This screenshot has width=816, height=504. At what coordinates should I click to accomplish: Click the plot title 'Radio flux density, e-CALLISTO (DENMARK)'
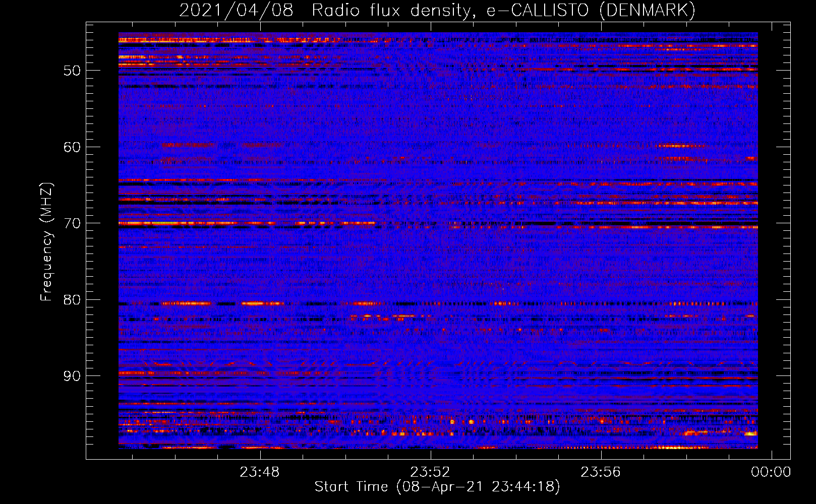click(x=504, y=10)
